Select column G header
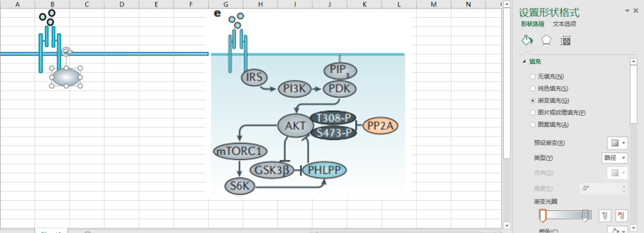The height and width of the screenshot is (233, 644). [225, 5]
